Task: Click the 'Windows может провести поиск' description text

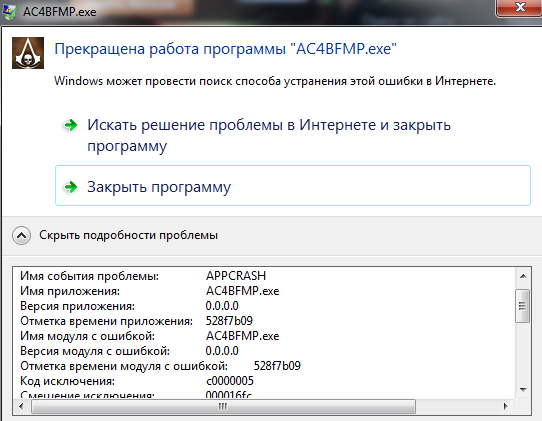Action: pyautogui.click(x=275, y=81)
